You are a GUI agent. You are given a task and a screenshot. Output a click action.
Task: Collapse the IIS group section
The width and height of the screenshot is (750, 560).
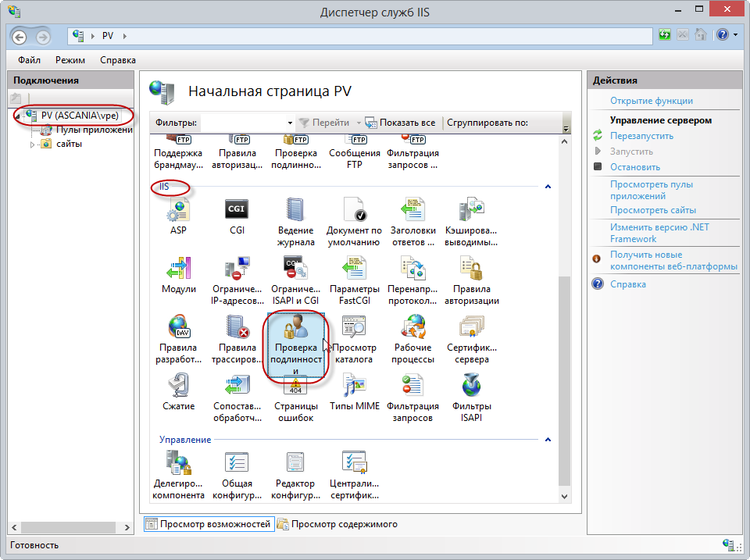[548, 187]
